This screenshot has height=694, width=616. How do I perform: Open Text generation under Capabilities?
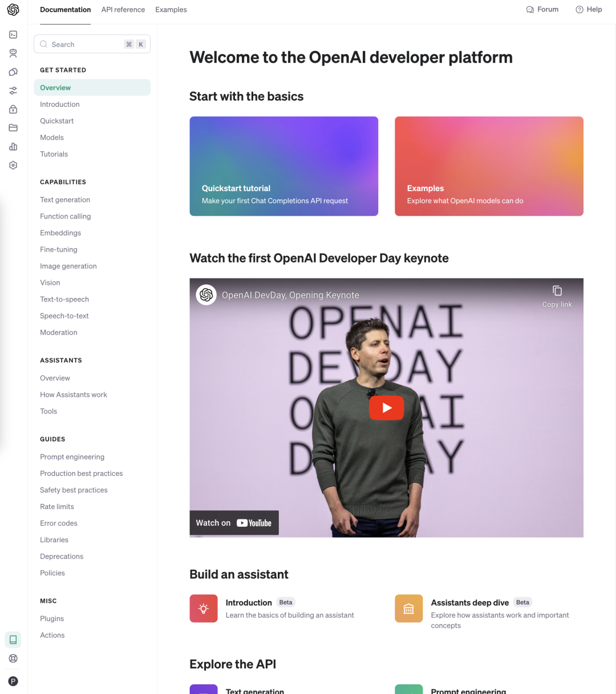[x=65, y=200]
